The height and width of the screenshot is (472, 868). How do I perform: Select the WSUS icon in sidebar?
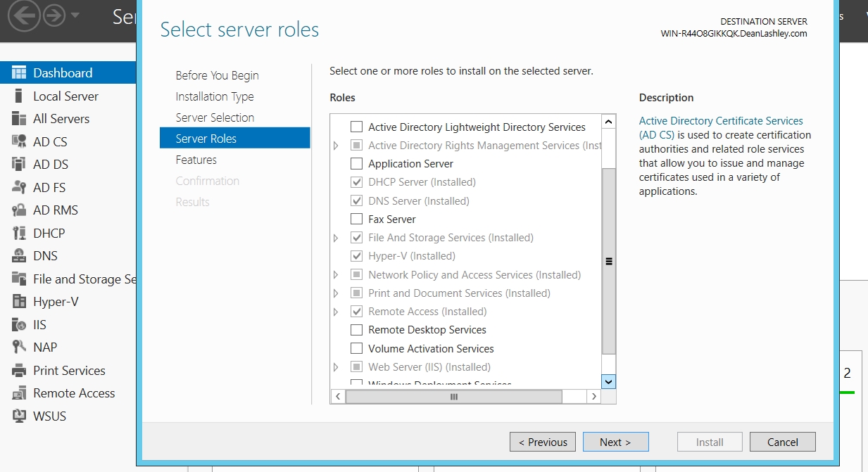[19, 416]
